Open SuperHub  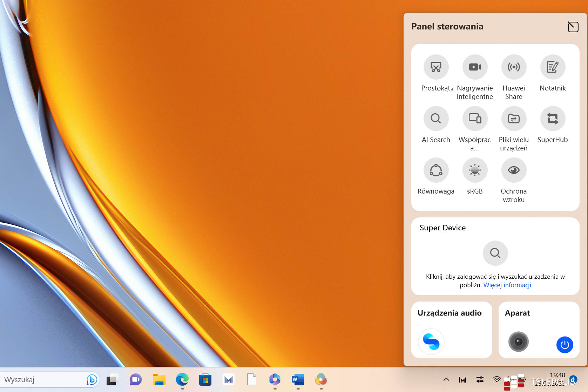point(553,119)
